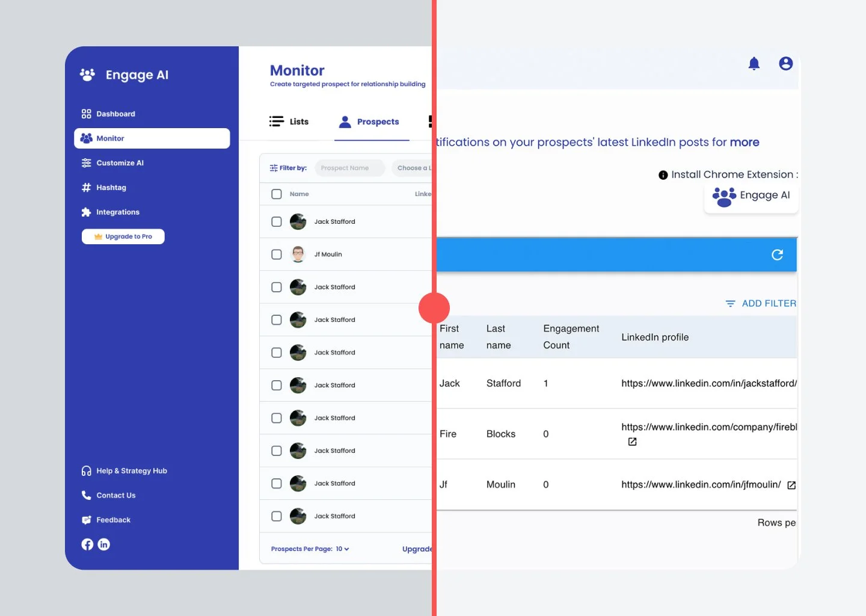Viewport: 866px width, 616px height.
Task: Click the 'Jack' first name cell
Action: pyautogui.click(x=450, y=383)
